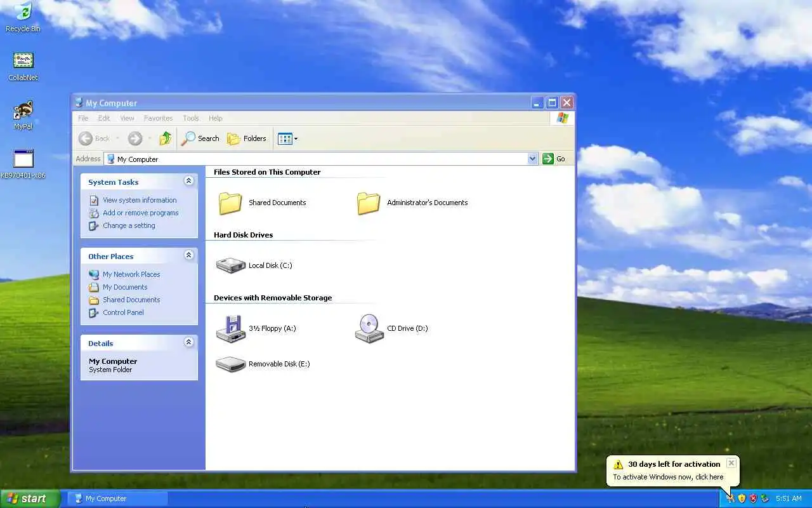Click the 30 days left for activation balloon

673,471
